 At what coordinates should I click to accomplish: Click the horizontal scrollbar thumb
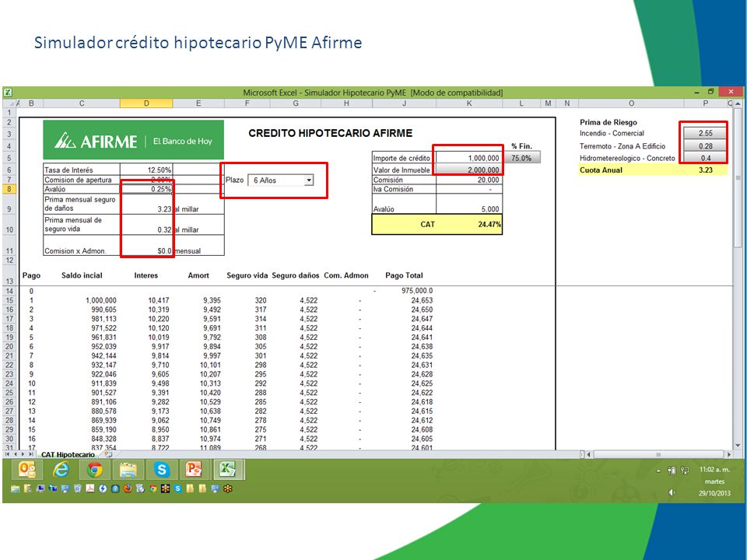(658, 454)
